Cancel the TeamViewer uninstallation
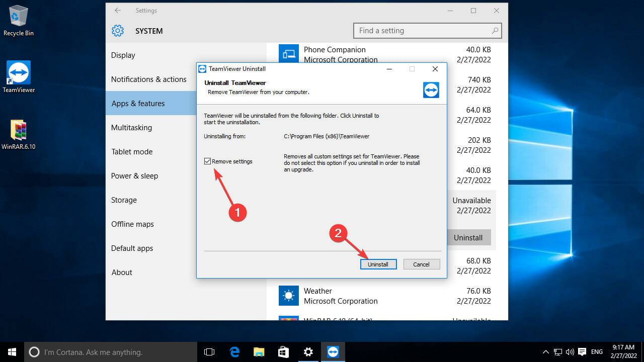Viewport: 644px width, 362px height. pyautogui.click(x=422, y=264)
